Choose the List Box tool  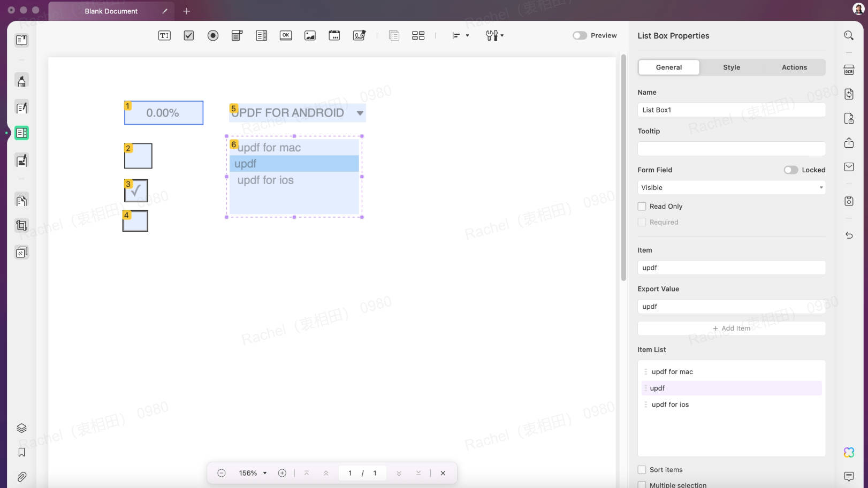[262, 35]
